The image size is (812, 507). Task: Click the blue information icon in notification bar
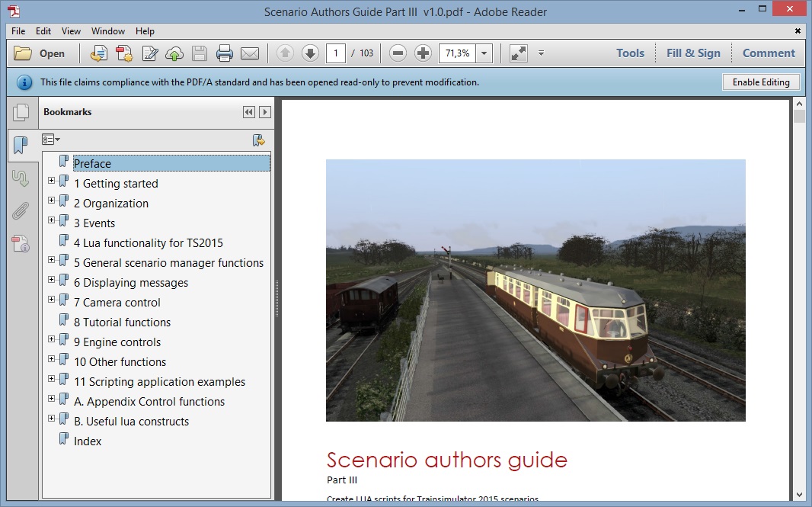pos(24,82)
